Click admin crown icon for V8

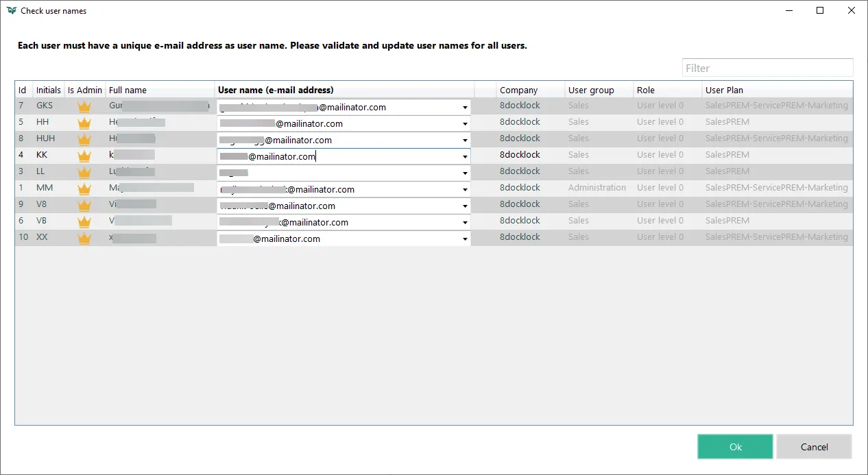pos(84,205)
